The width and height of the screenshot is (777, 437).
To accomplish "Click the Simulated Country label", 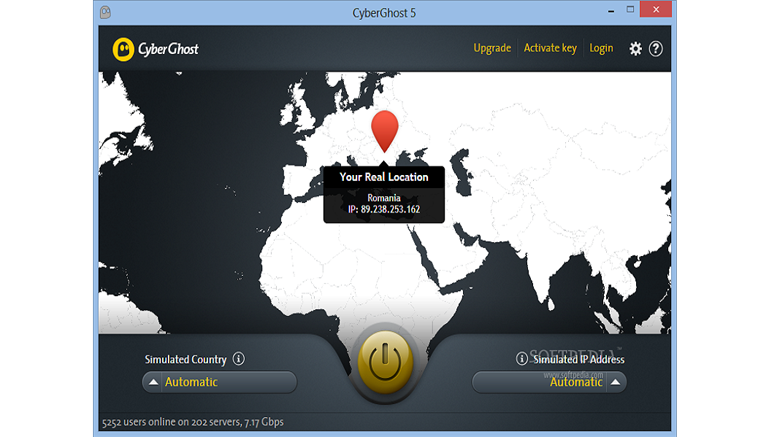I will [x=185, y=359].
